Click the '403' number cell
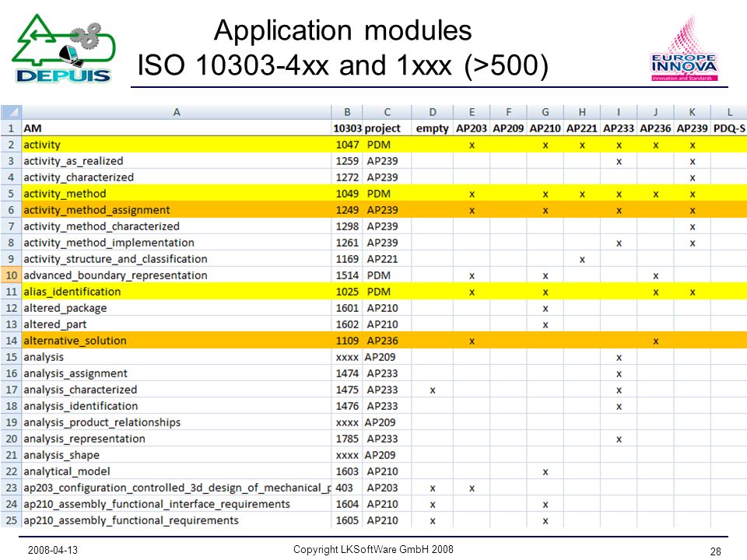The image size is (747, 560). pos(347,488)
